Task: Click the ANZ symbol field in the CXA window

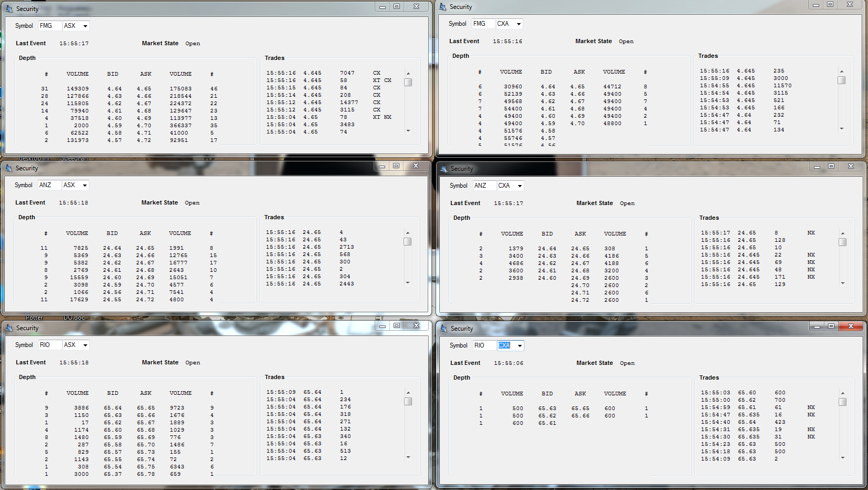Action: (x=484, y=186)
